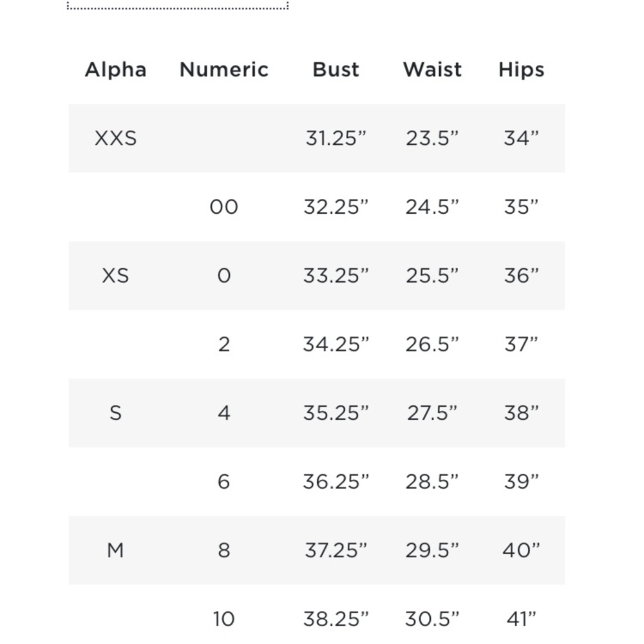The width and height of the screenshot is (644, 644).
Task: Click the 36" hips measurement
Action: pyautogui.click(x=521, y=275)
